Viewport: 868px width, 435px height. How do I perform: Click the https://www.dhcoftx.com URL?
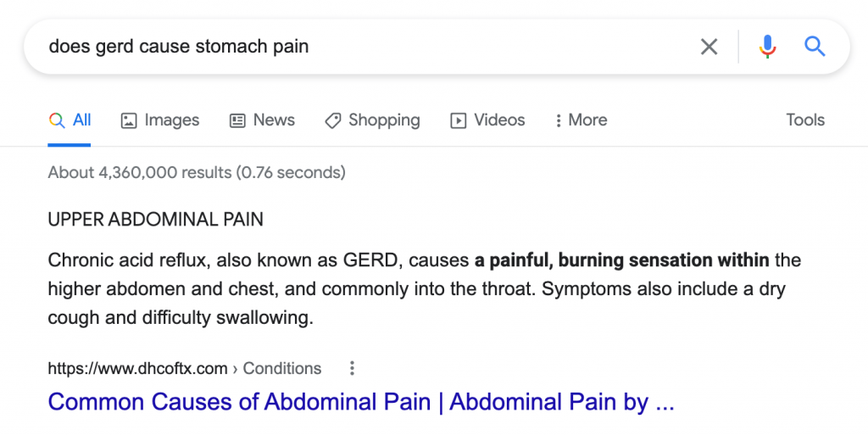tap(137, 368)
